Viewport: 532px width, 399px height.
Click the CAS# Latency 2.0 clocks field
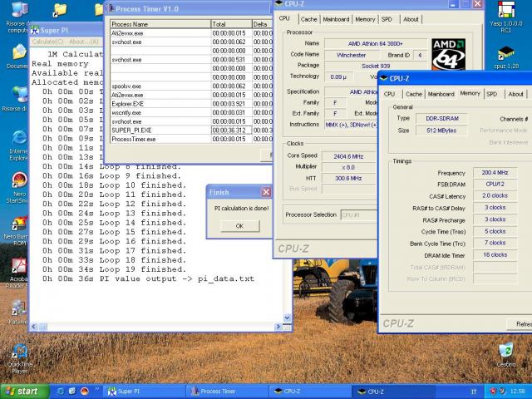[x=495, y=196]
